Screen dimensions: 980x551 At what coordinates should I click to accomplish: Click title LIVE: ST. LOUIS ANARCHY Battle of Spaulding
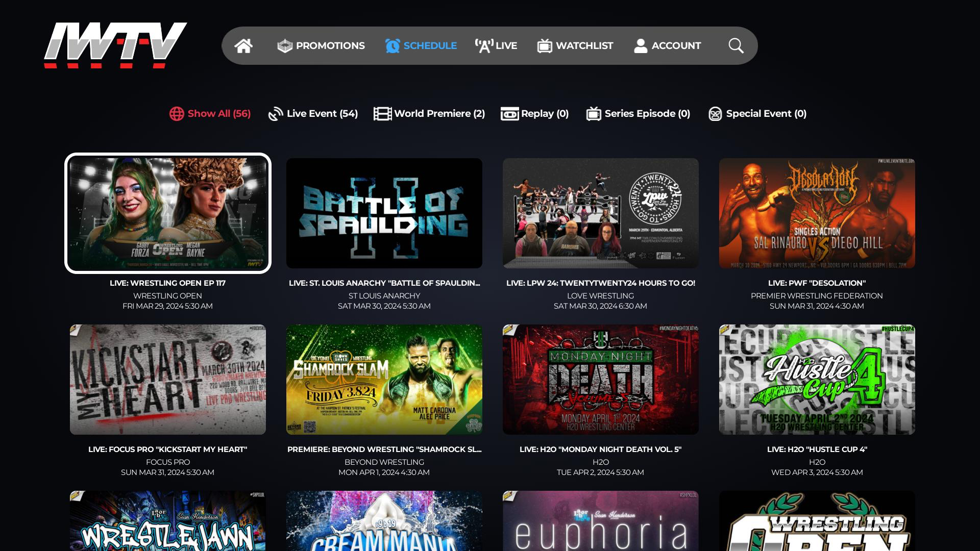[x=384, y=283]
